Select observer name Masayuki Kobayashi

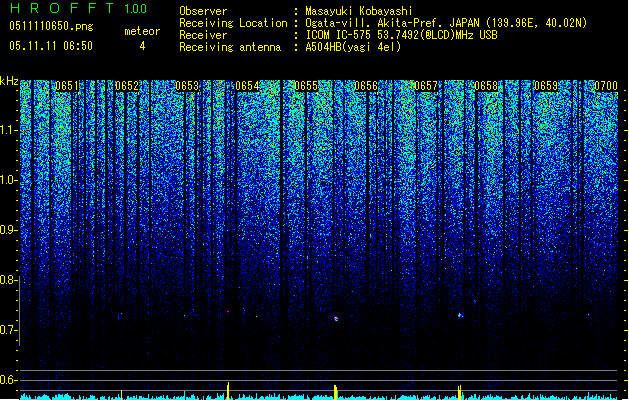pyautogui.click(x=359, y=11)
